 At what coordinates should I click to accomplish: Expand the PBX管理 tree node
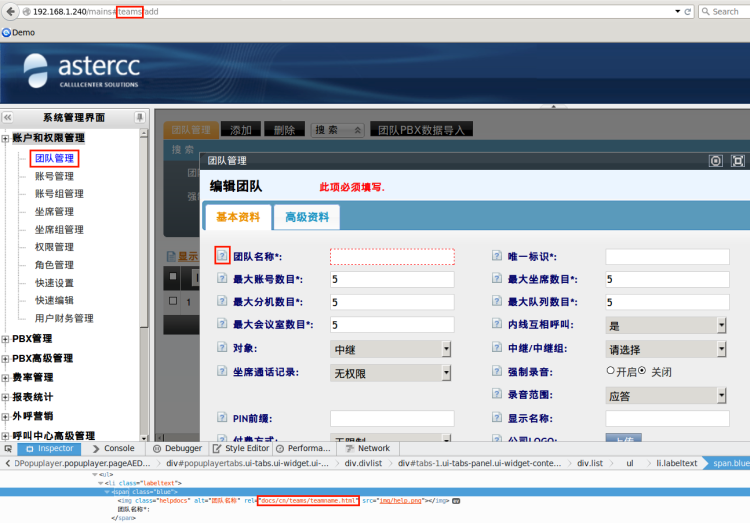[x=5, y=339]
